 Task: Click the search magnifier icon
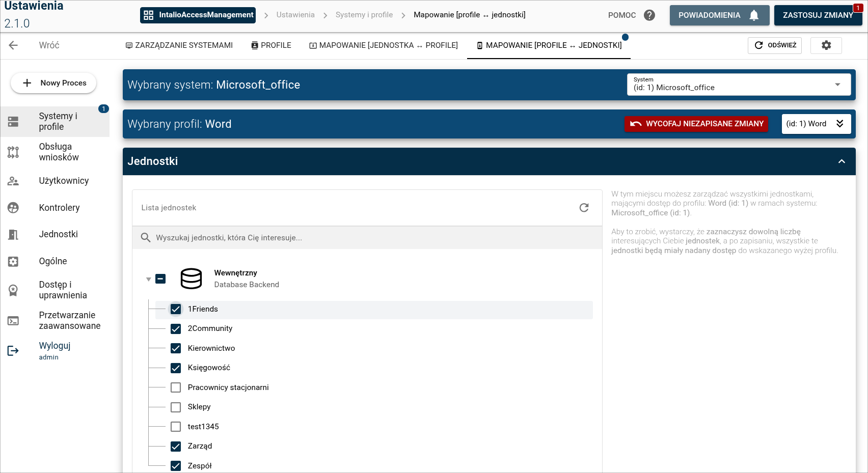[146, 238]
